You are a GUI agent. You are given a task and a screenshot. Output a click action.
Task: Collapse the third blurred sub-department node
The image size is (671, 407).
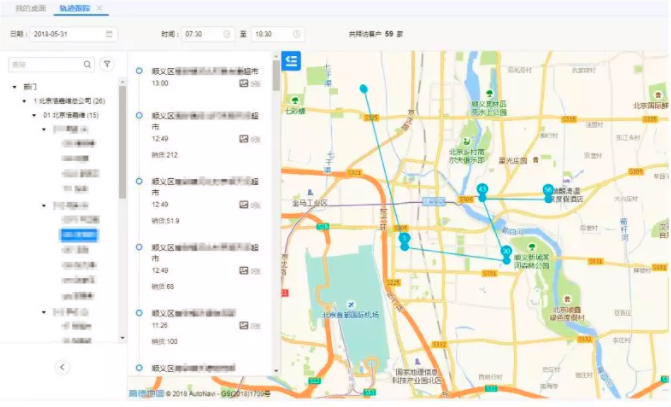coord(44,312)
